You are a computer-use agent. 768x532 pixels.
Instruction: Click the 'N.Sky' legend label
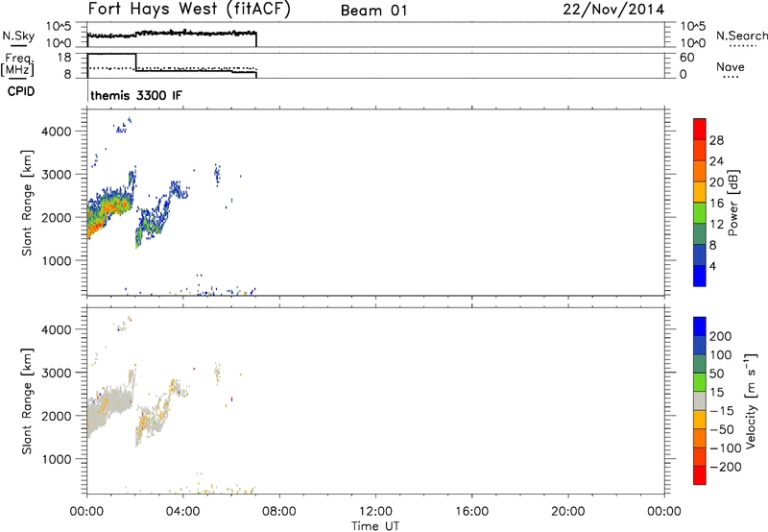(18, 36)
